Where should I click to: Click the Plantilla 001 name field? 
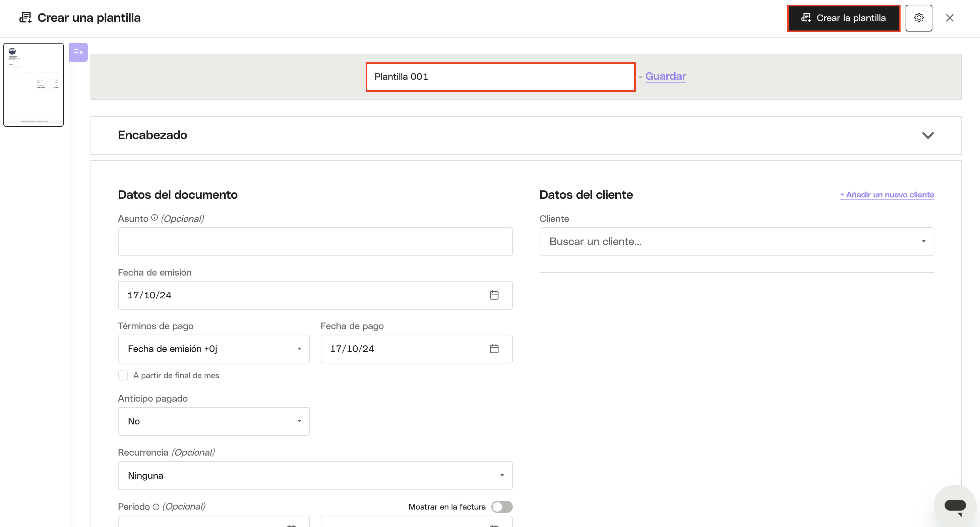pyautogui.click(x=500, y=77)
